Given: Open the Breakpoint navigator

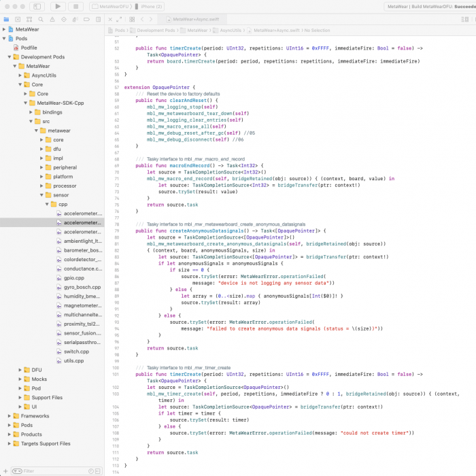Looking at the screenshot, I should [86, 20].
